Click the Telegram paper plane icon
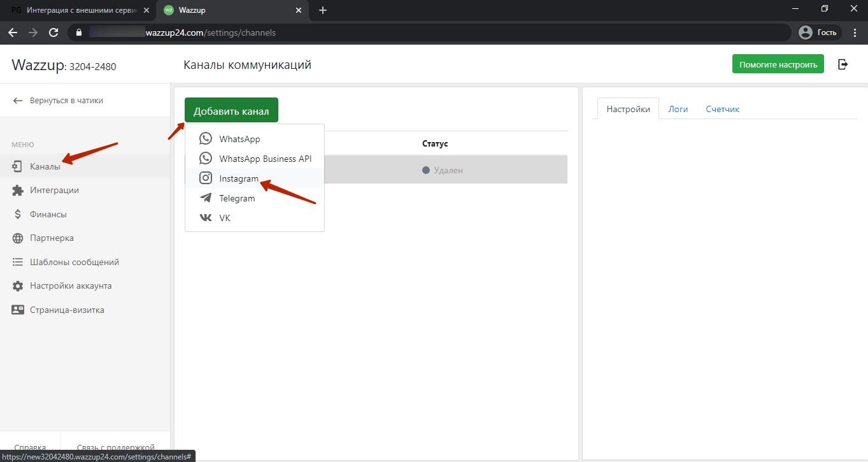The image size is (868, 462). (206, 198)
